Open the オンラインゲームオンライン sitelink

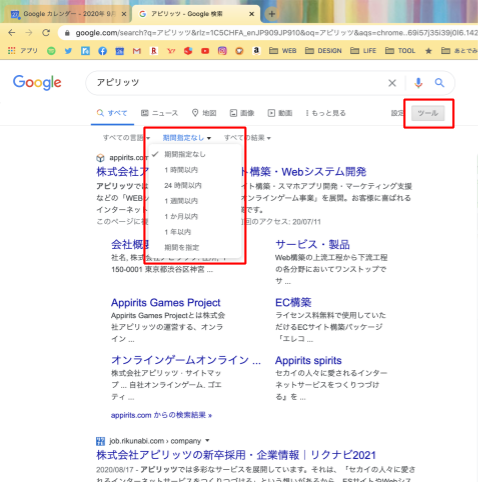tap(186, 360)
